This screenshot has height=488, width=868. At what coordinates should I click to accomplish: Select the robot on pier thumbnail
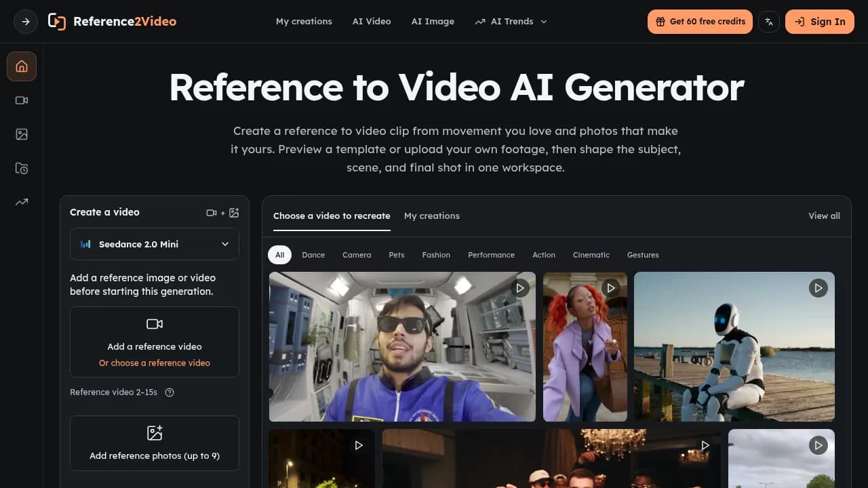coord(734,347)
